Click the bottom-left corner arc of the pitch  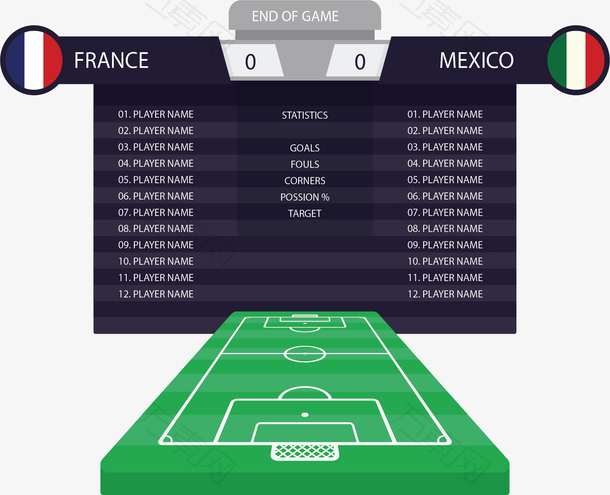coord(167,440)
